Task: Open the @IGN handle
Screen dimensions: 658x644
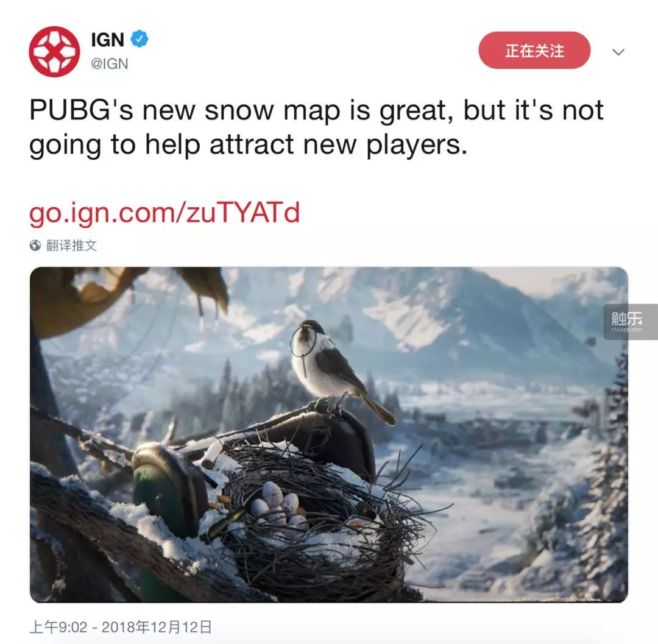Action: pos(110,64)
